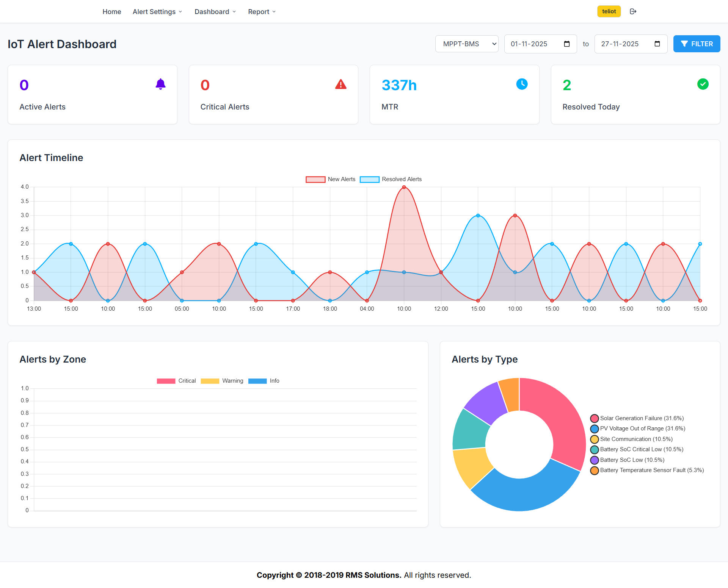Click the red warning triangle icon
The image size is (728, 588).
pos(340,84)
